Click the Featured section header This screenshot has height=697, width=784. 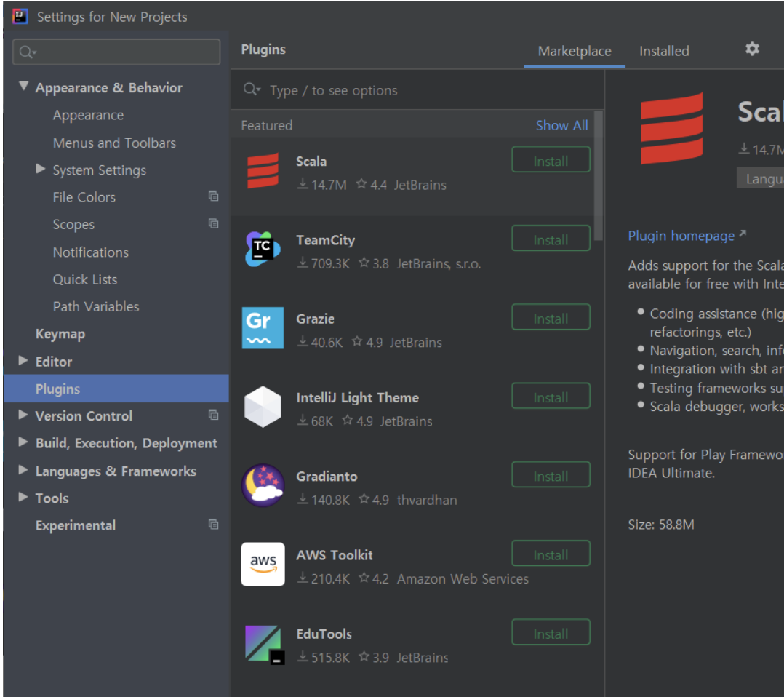tap(266, 125)
